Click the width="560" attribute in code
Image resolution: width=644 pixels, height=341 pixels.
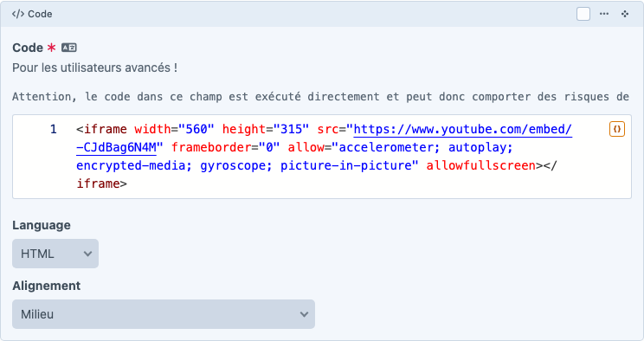pyautogui.click(x=174, y=130)
